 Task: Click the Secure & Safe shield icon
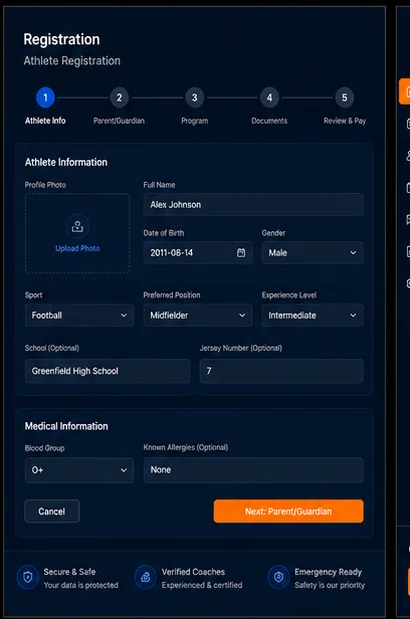(x=28, y=578)
